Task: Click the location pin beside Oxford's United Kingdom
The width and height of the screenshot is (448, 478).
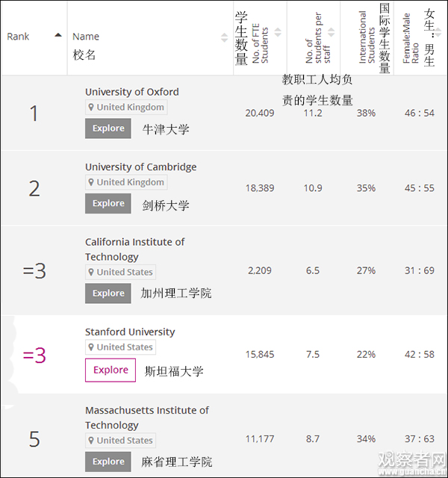Action: tap(92, 108)
